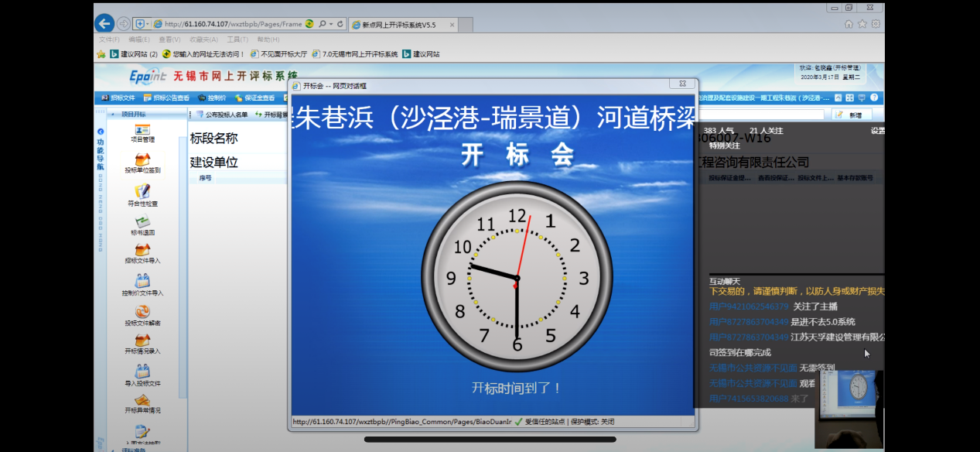The width and height of the screenshot is (980, 452).
Task: Select 符合性检查 sidebar icon
Action: [142, 194]
